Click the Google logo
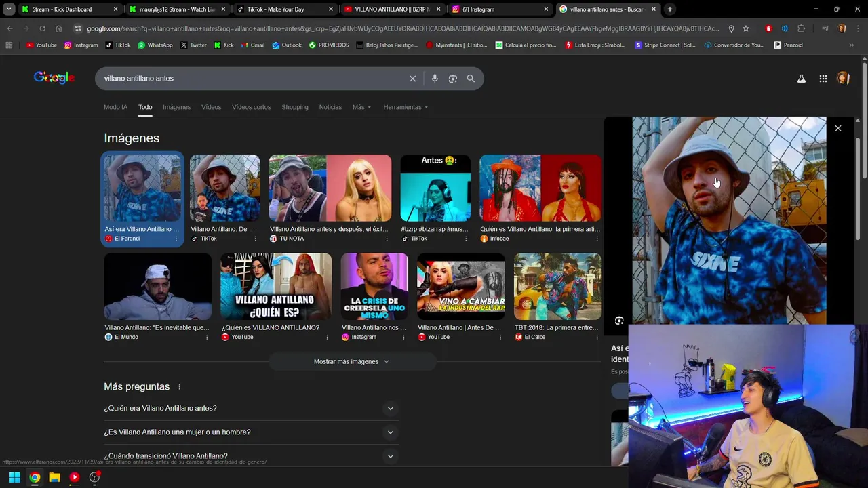Screen dimensions: 868x488 (x=54, y=78)
